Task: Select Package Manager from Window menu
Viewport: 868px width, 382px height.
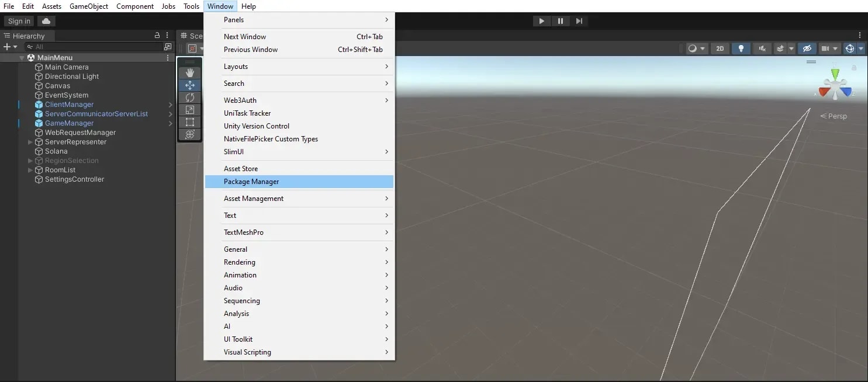Action: click(299, 182)
